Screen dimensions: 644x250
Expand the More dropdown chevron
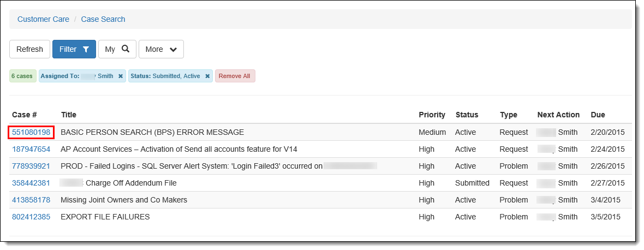pyautogui.click(x=174, y=49)
